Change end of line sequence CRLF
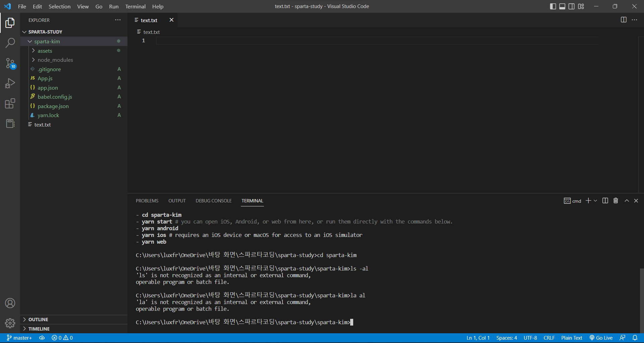Image resolution: width=644 pixels, height=343 pixels. click(549, 338)
